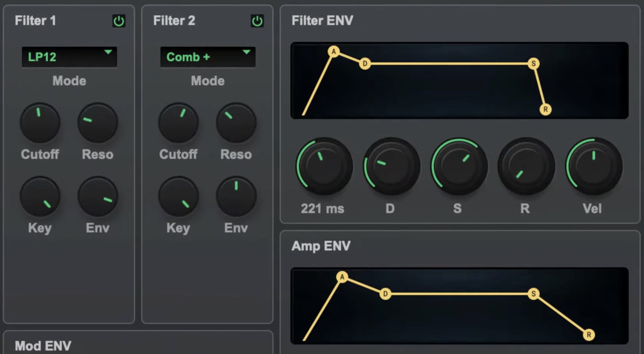Click the Filter 1 Cutoff knob
Viewport: 644px width, 354px height.
(40, 123)
